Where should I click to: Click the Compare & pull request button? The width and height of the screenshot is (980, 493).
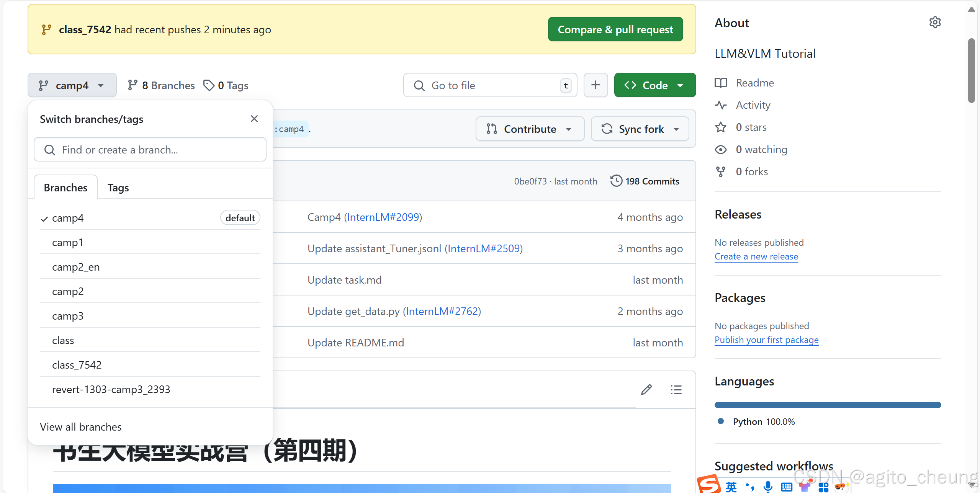pos(615,29)
